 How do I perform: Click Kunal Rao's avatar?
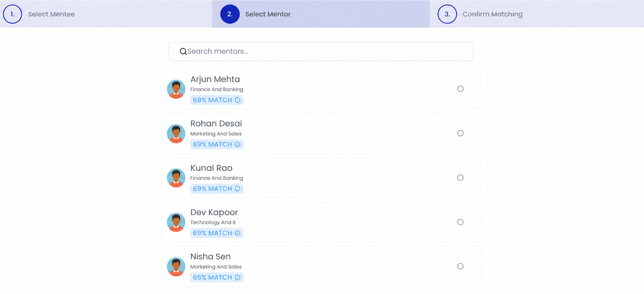(176, 178)
